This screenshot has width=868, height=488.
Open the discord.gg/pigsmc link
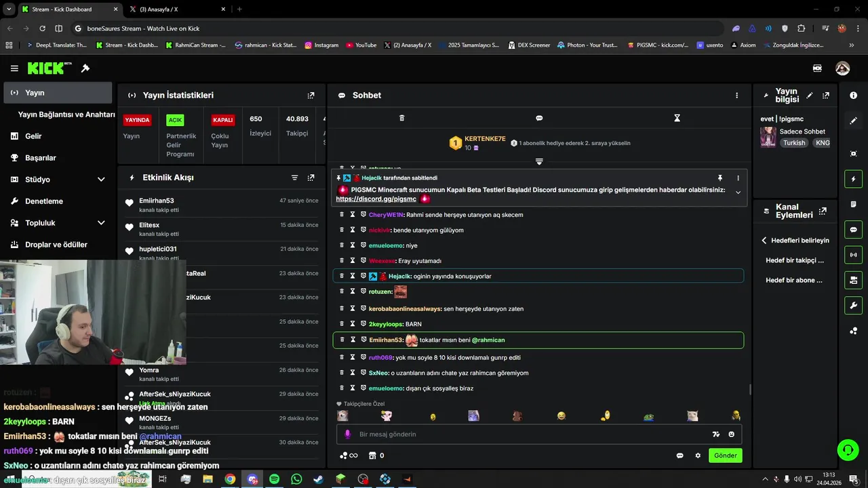pyautogui.click(x=376, y=199)
